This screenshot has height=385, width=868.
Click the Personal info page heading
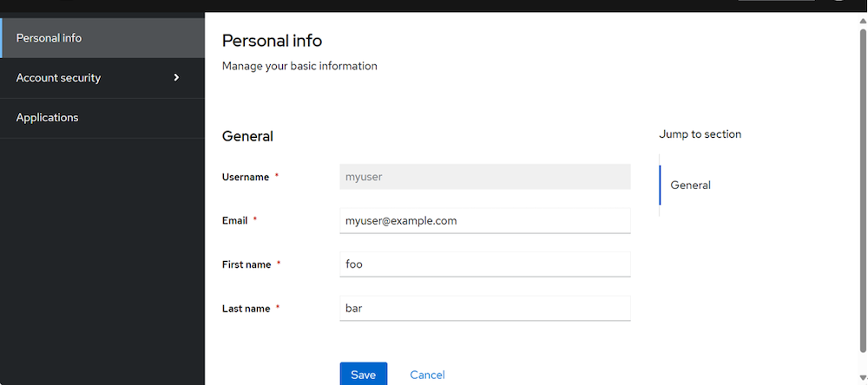[272, 40]
